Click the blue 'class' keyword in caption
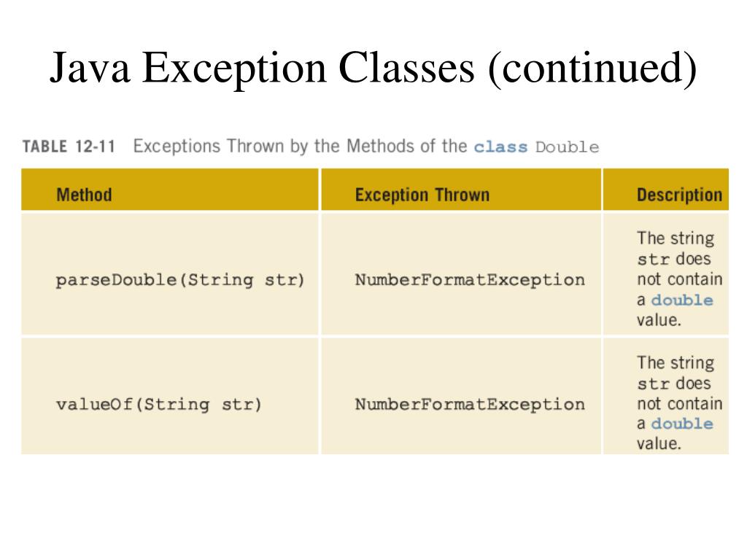Screen dimensions: 747x560 tap(500, 147)
